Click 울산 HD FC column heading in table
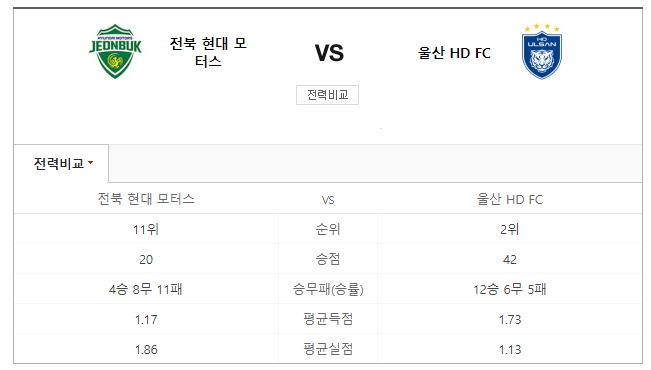Screen dimensions: 651x370 pos(509,199)
